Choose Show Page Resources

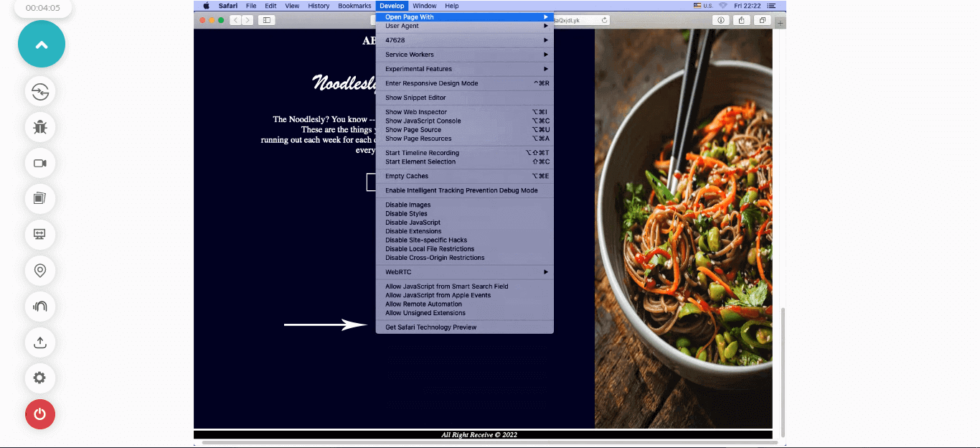[x=465, y=139]
